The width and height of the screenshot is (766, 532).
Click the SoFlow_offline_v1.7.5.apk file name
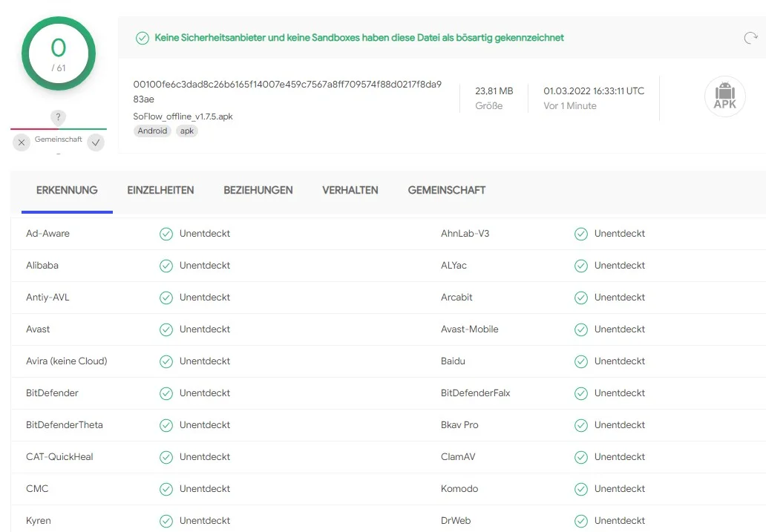pos(183,116)
